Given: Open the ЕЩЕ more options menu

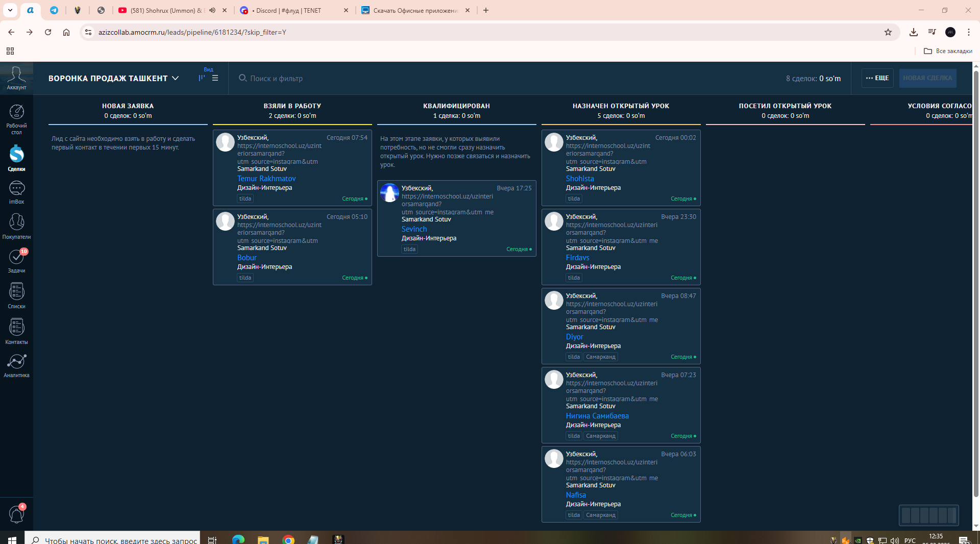Looking at the screenshot, I should pyautogui.click(x=877, y=78).
